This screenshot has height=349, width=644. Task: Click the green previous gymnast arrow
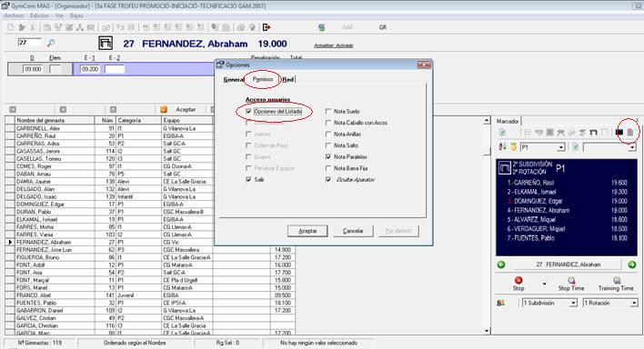pyautogui.click(x=501, y=264)
